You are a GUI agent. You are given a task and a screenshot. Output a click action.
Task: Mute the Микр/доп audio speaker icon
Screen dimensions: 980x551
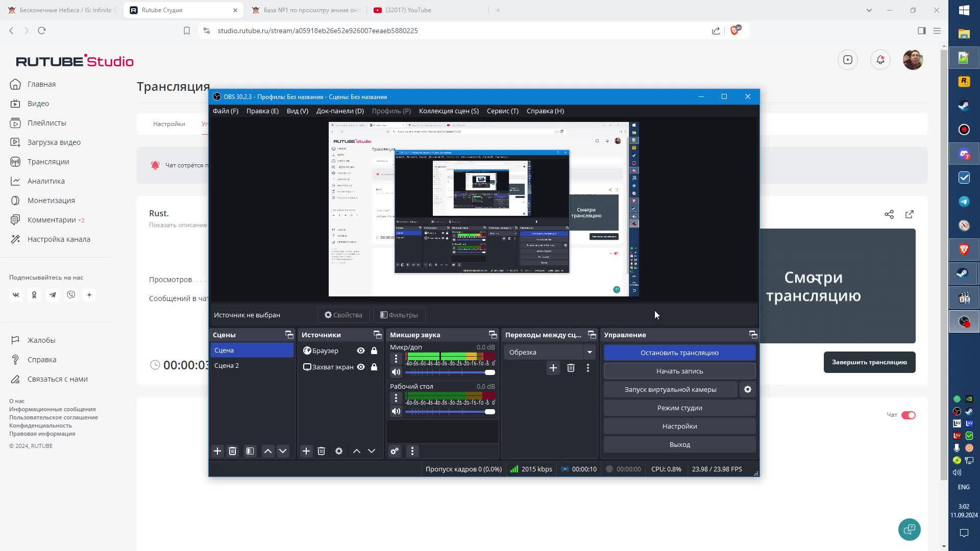pos(396,372)
